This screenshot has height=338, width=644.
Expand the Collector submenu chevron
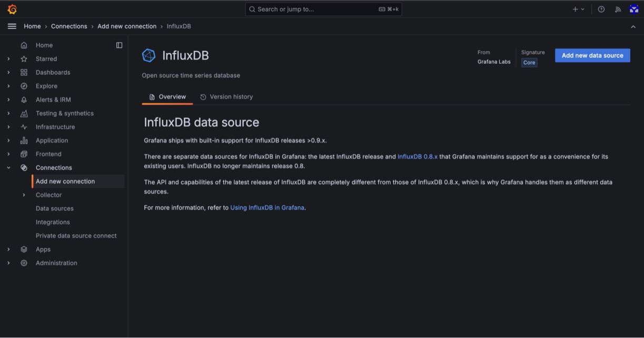24,195
